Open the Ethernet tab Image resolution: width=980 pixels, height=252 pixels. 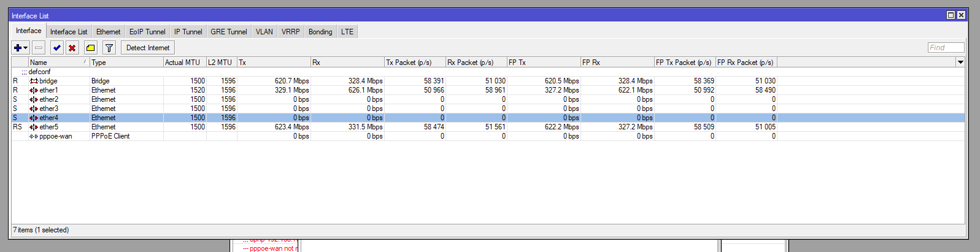click(x=109, y=32)
